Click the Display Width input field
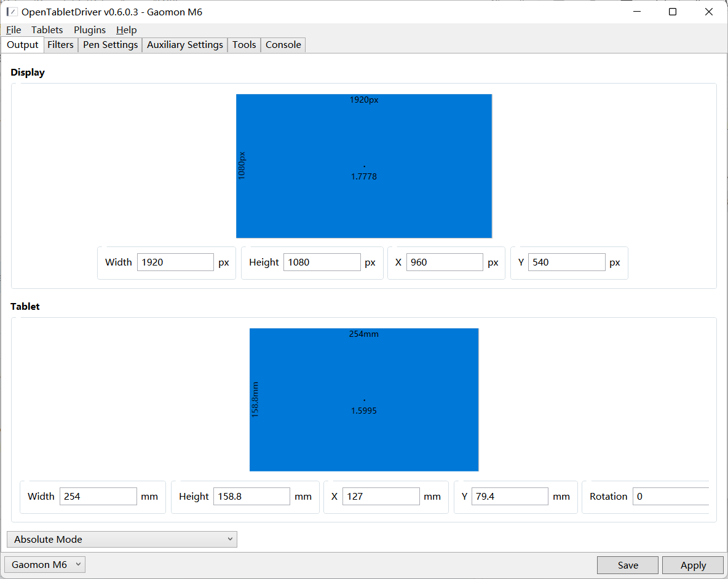This screenshot has width=728, height=579. pyautogui.click(x=175, y=262)
